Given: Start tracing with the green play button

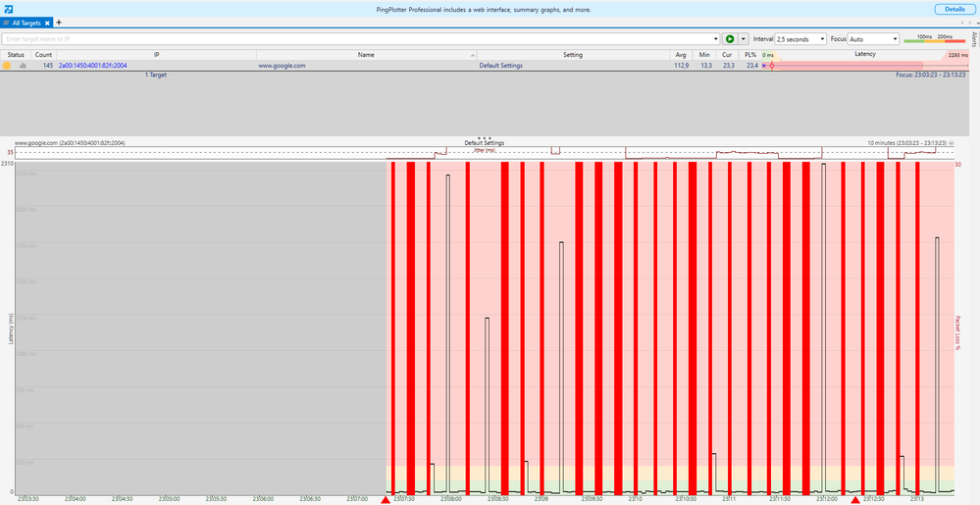Looking at the screenshot, I should point(730,39).
